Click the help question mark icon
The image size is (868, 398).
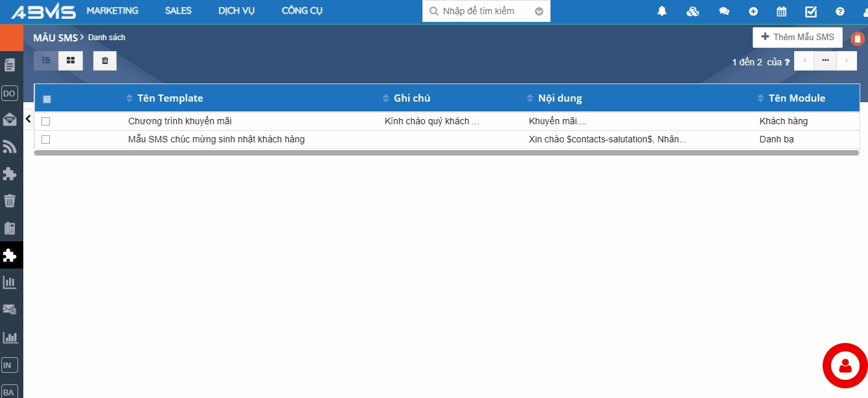pyautogui.click(x=840, y=11)
